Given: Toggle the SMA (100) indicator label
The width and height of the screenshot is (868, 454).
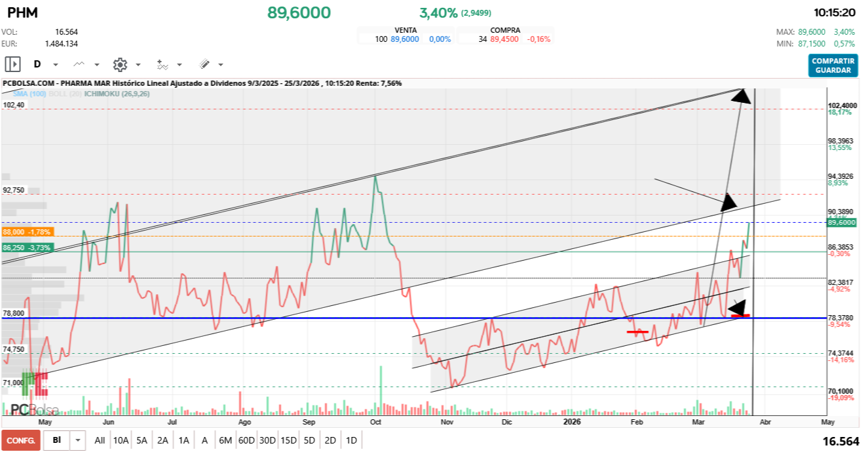Looking at the screenshot, I should click(x=29, y=94).
